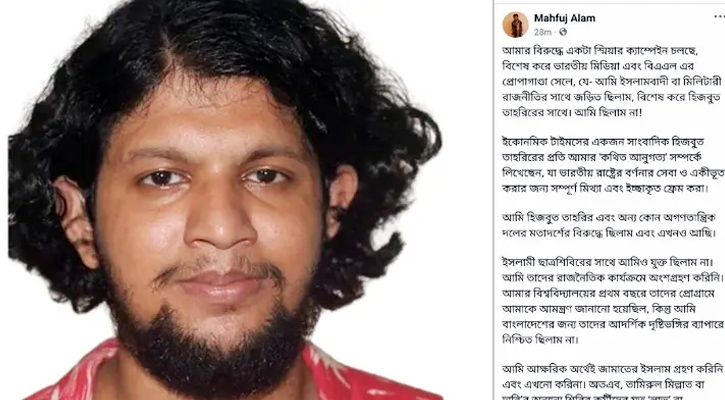
Task: Select the paragraph beginning 'ইসলামী ছাত্রশিবিরের সাথে'
Action: point(613,301)
